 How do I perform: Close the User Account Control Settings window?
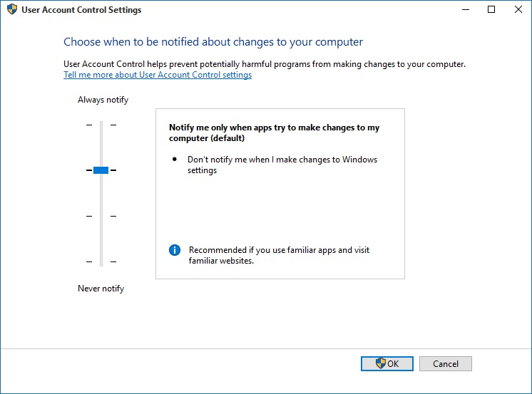[518, 9]
